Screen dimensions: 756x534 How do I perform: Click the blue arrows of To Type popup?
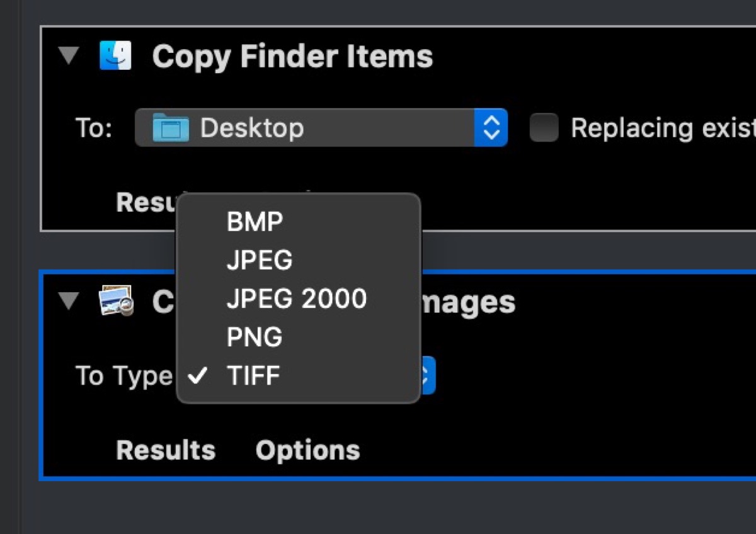(x=428, y=376)
